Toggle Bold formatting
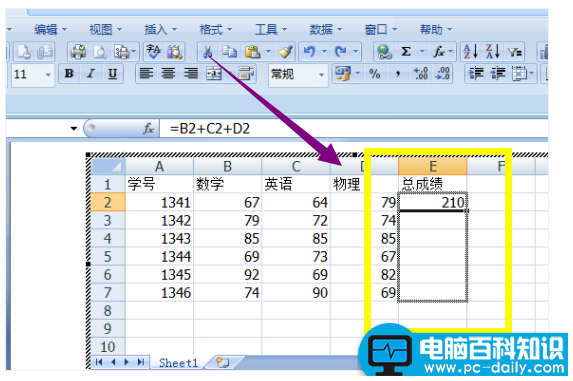The height and width of the screenshot is (381, 573). (69, 74)
